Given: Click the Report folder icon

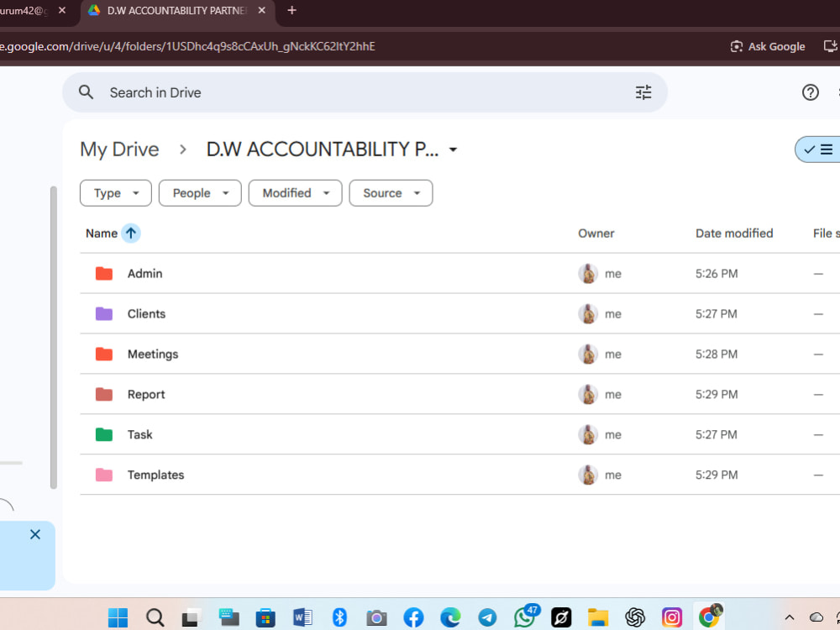Looking at the screenshot, I should click(x=104, y=394).
